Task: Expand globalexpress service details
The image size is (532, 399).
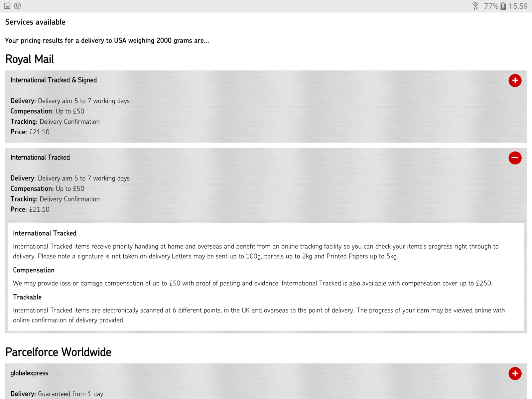Action: [515, 373]
